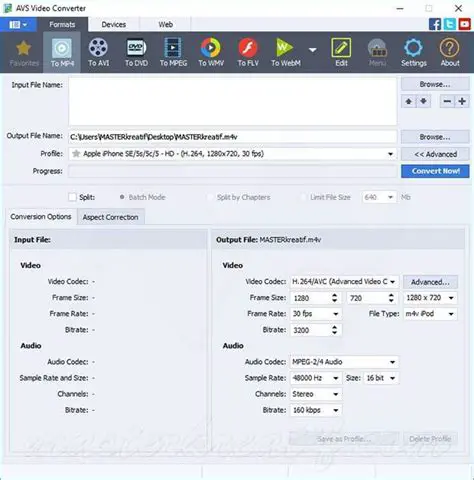Select the Batch Mode radio button
This screenshot has width=474, height=480.
122,197
